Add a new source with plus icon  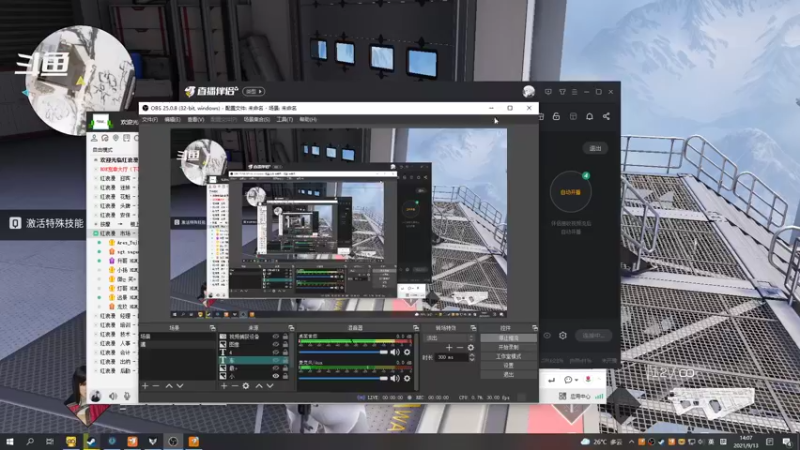223,386
